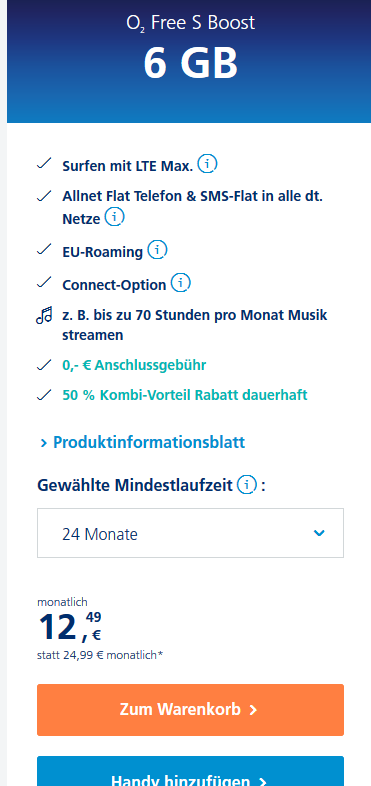Screen dimensions: 371x786
Task: Click the dropdown chevron arrow in Mindestlaufzeit
Action: pos(319,533)
